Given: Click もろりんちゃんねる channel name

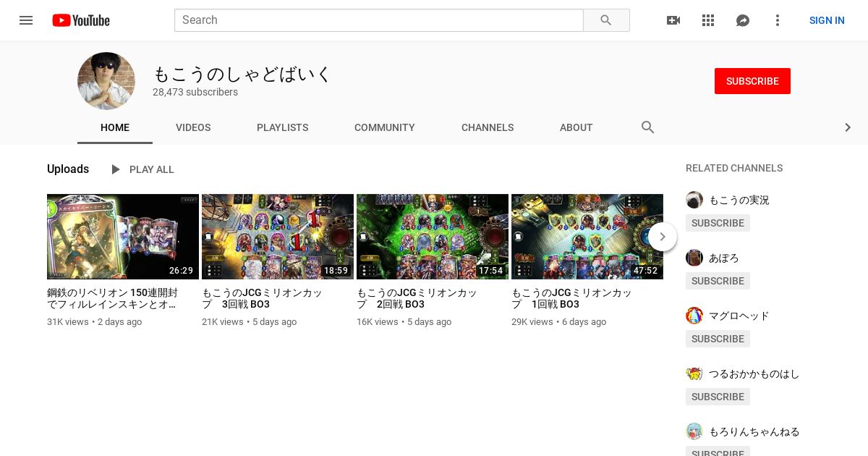Looking at the screenshot, I should coord(754,431).
